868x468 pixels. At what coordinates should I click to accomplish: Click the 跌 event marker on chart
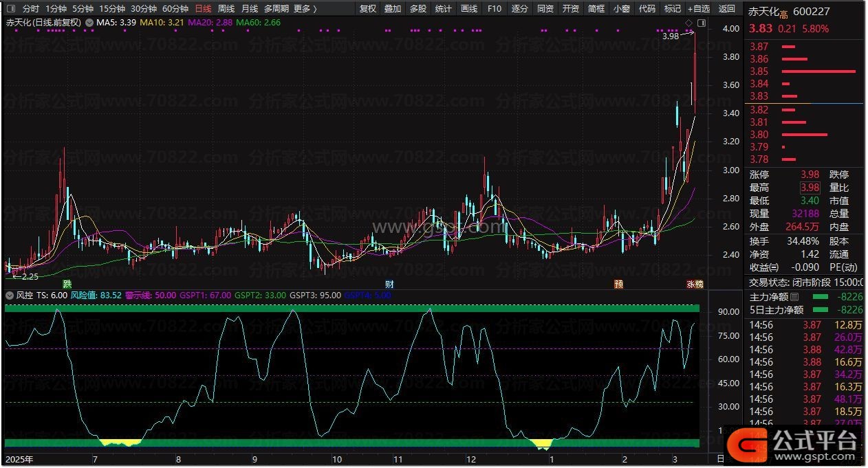click(x=67, y=283)
